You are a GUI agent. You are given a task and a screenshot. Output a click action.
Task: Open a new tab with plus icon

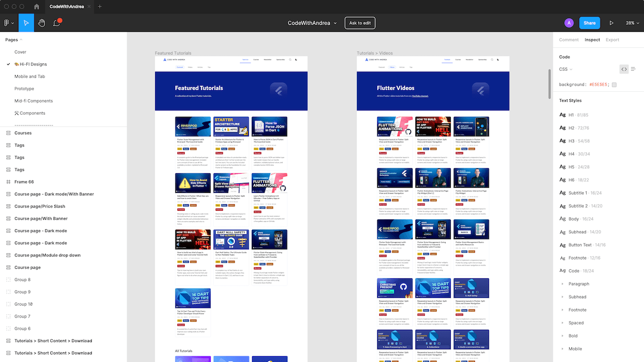point(99,6)
